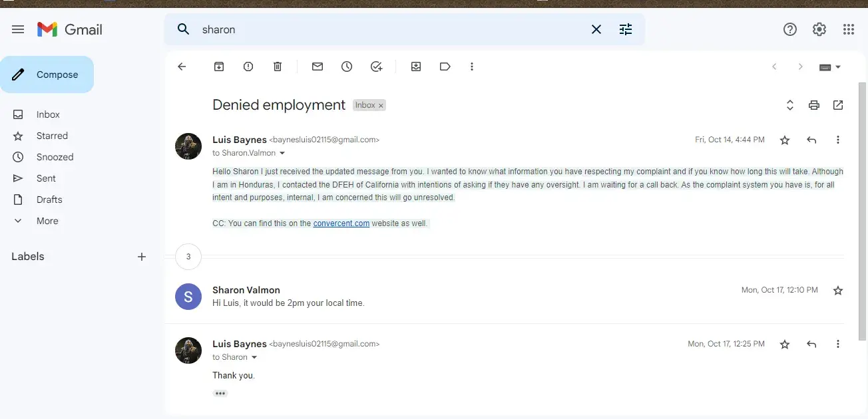Open the Drafts folder
The image size is (868, 419).
coord(49,200)
